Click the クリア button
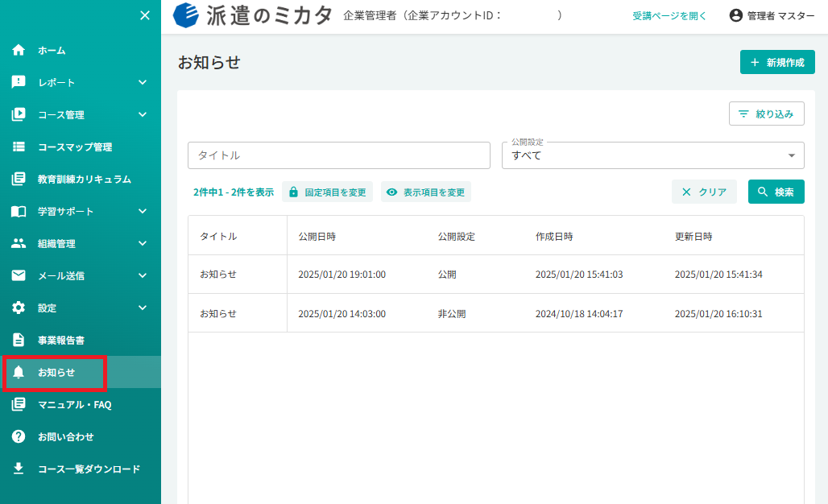Image resolution: width=828 pixels, height=504 pixels. pos(704,192)
